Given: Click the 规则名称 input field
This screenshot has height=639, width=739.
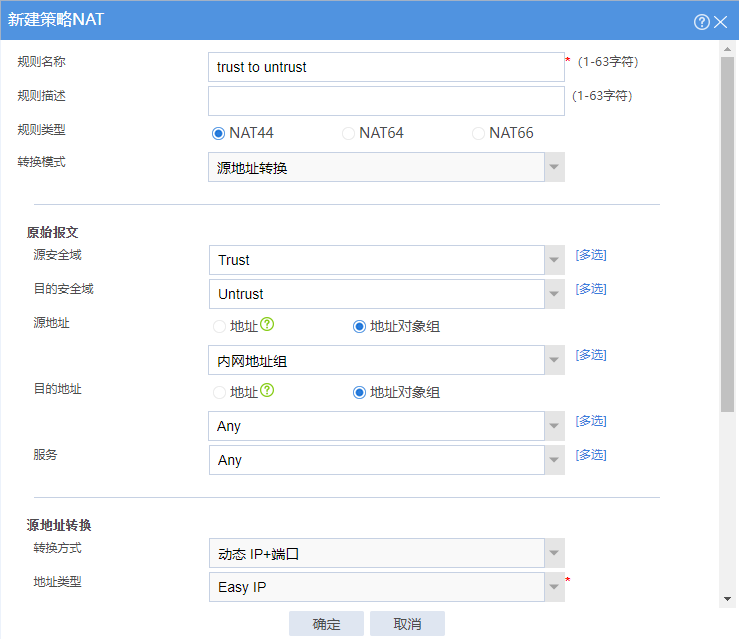Looking at the screenshot, I should (x=386, y=67).
